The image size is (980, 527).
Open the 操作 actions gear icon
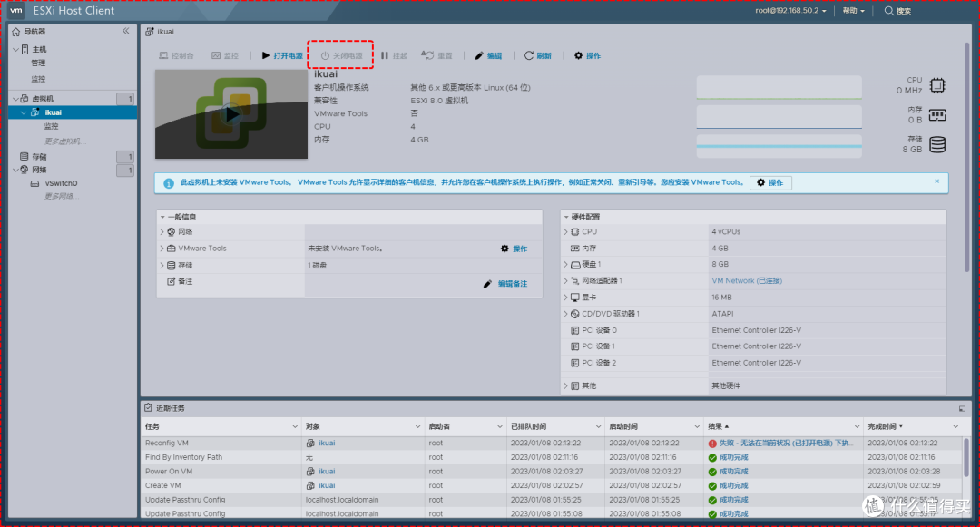tap(587, 55)
